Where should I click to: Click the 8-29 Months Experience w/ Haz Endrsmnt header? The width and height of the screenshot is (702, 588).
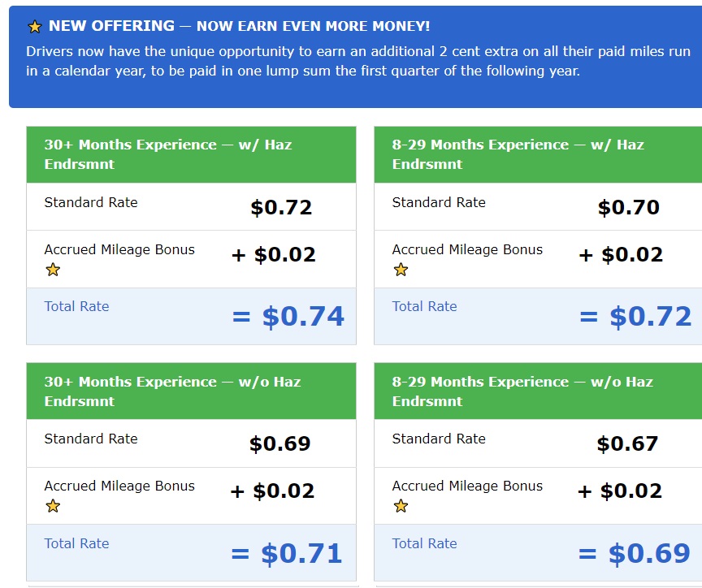(x=538, y=154)
